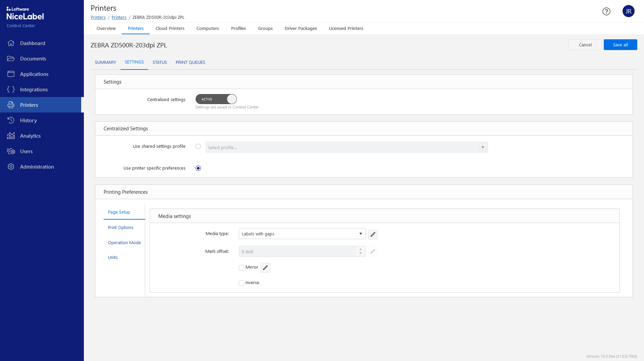The width and height of the screenshot is (644, 361).
Task: Click the JR user avatar
Action: (x=628, y=11)
